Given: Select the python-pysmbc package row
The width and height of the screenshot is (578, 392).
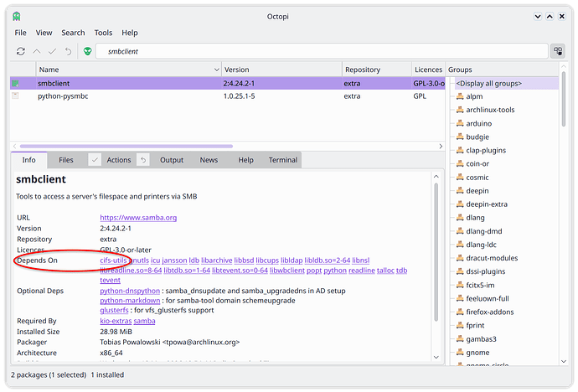Looking at the screenshot, I should [228, 96].
